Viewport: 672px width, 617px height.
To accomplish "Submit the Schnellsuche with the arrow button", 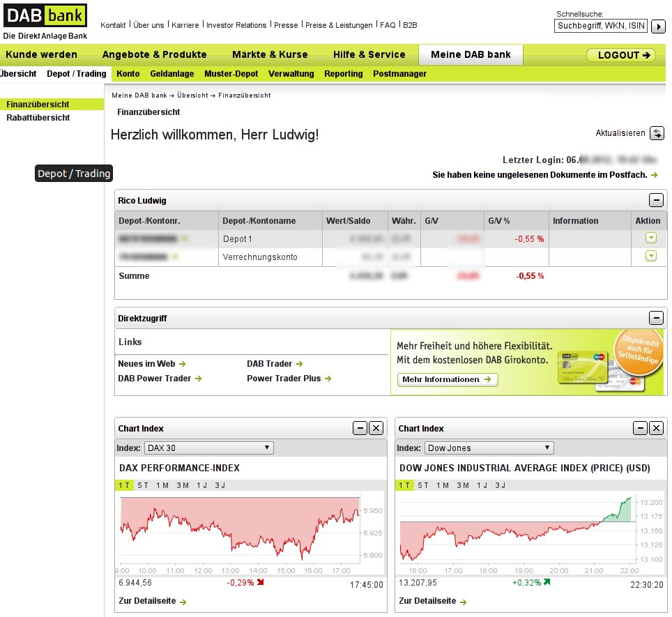I will point(658,26).
